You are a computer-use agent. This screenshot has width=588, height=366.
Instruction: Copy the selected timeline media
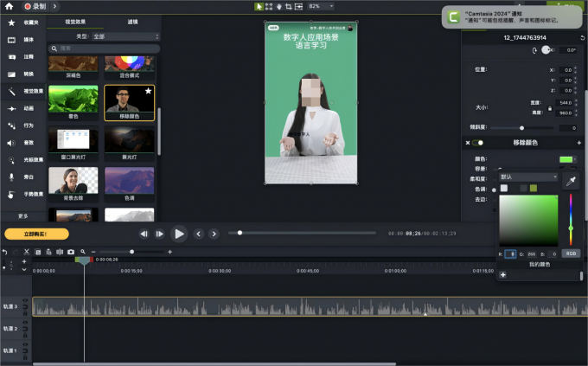click(37, 252)
